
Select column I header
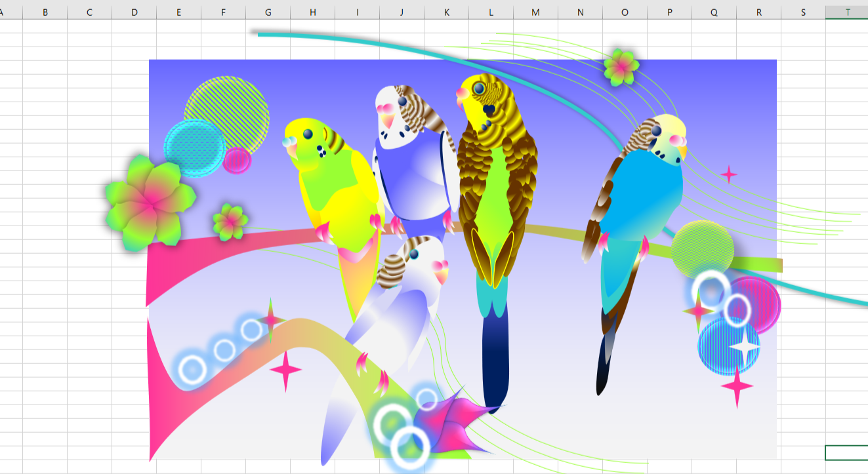pos(357,12)
